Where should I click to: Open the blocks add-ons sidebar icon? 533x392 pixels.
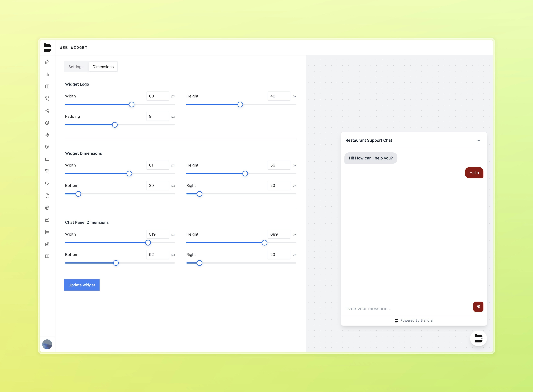click(x=47, y=244)
